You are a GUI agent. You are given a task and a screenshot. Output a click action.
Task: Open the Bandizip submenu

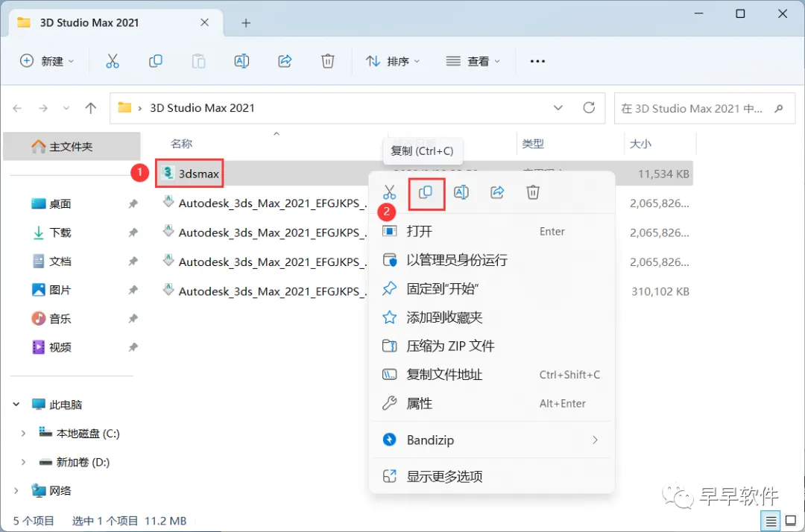click(x=492, y=440)
